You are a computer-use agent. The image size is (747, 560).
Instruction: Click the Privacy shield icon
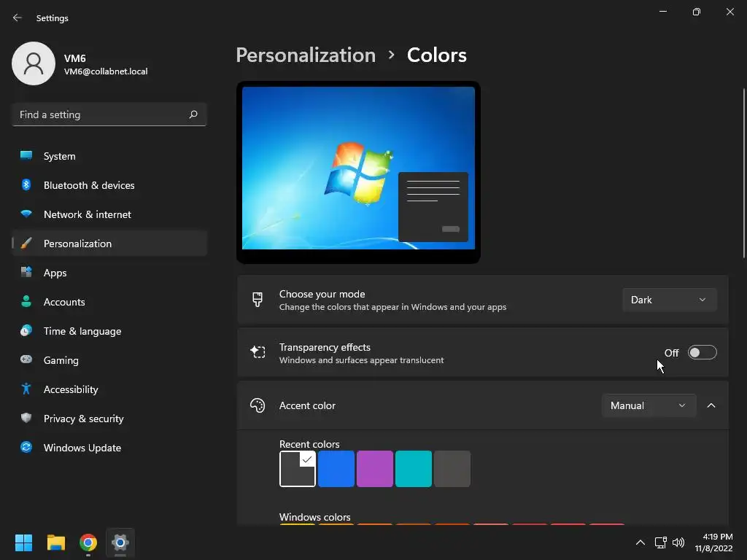26,418
